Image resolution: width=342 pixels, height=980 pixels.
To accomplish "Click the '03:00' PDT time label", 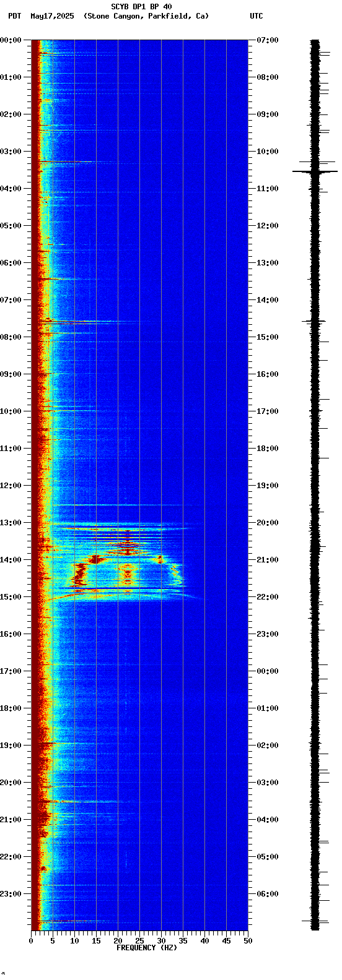I will pos(11,152).
